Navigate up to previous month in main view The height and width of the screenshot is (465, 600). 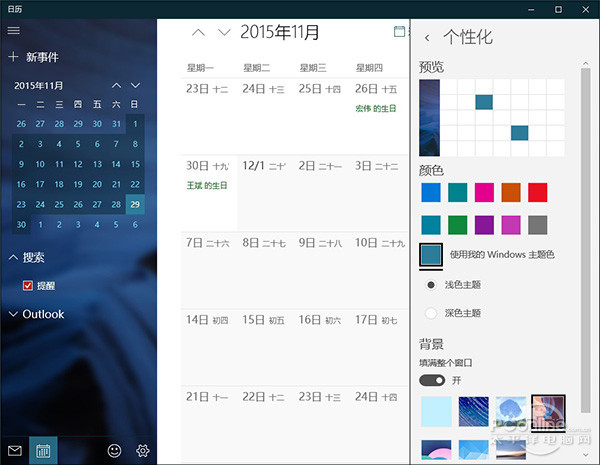pyautogui.click(x=198, y=33)
